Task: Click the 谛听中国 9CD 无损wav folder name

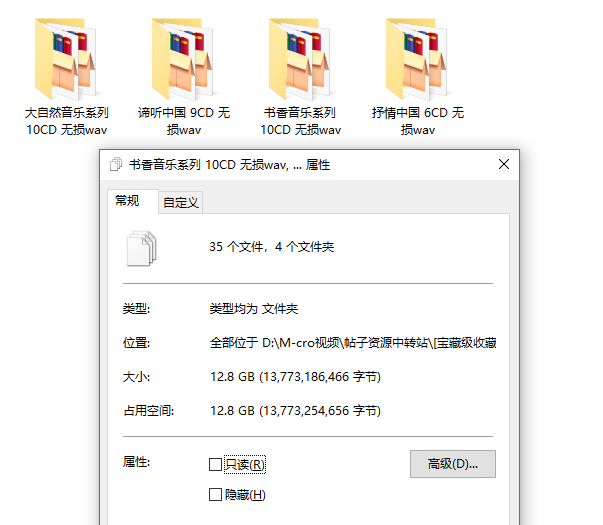Action: pos(184,121)
